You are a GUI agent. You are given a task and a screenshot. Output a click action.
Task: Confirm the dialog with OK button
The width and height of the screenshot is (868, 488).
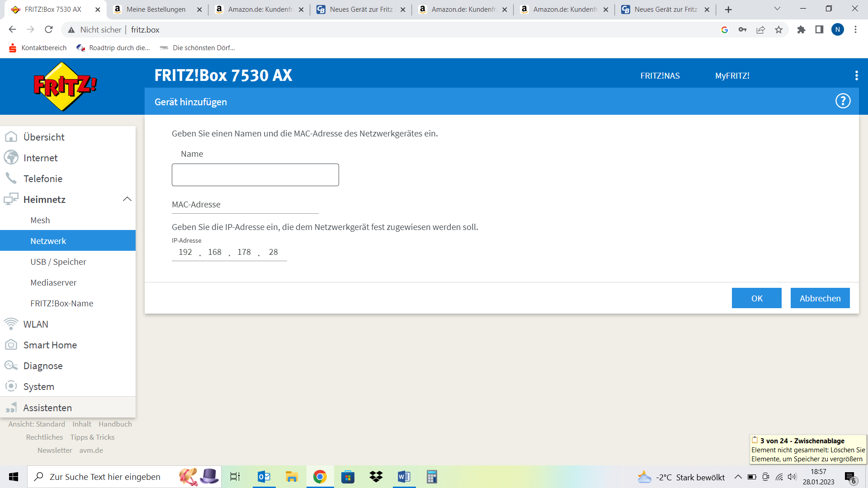pyautogui.click(x=756, y=298)
